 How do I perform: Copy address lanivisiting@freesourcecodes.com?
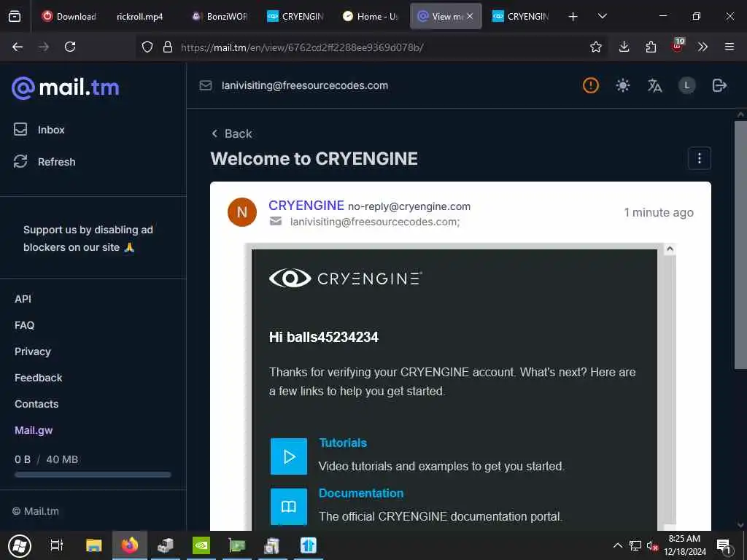pos(304,86)
